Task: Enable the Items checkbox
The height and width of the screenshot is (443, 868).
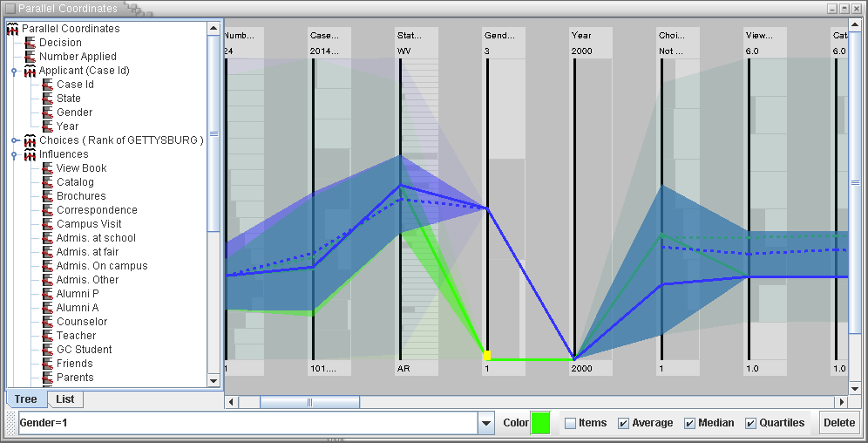Action: 571,423
